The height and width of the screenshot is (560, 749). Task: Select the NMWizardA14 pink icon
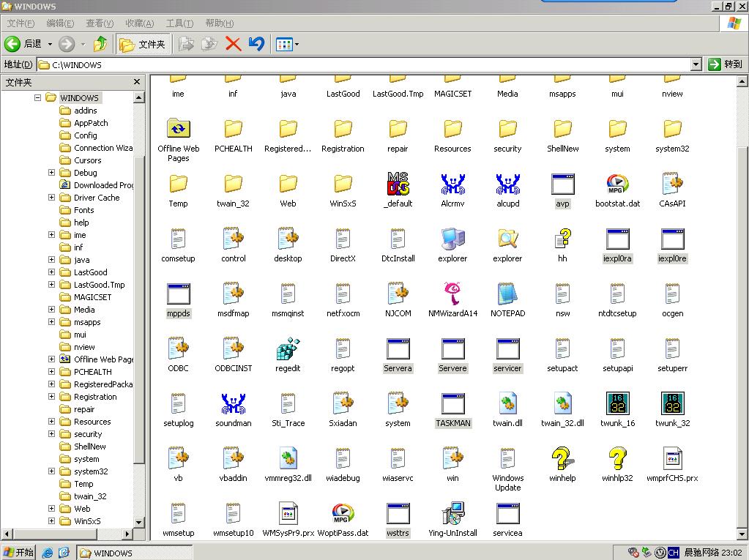(x=452, y=295)
